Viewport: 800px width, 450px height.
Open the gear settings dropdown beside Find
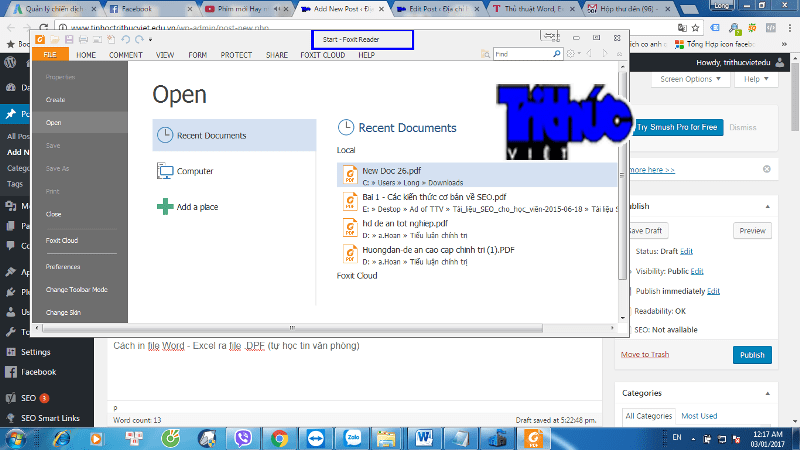(x=573, y=54)
